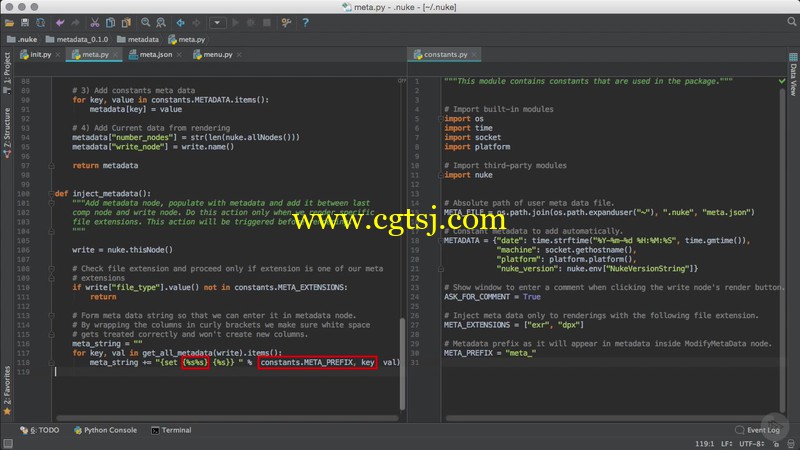This screenshot has width=800, height=450.
Task: Click the Debug bug icon
Action: click(251, 22)
